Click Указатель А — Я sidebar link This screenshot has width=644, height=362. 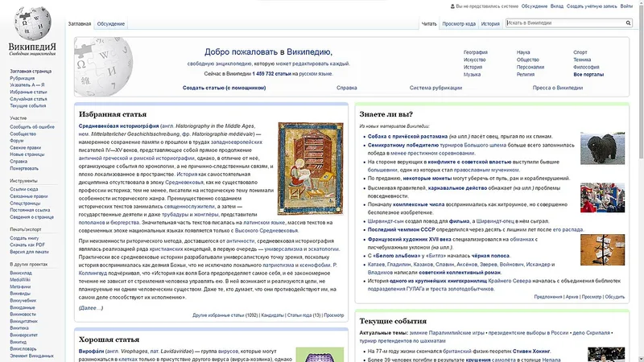[x=27, y=85]
